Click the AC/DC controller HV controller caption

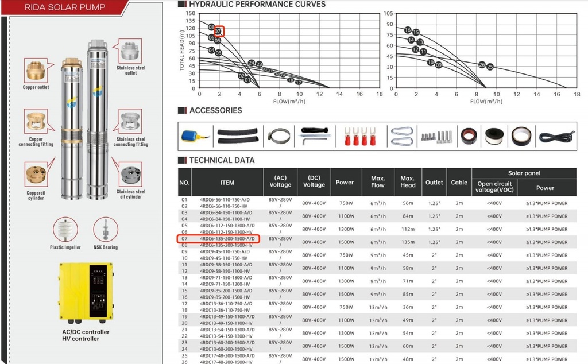point(86,335)
